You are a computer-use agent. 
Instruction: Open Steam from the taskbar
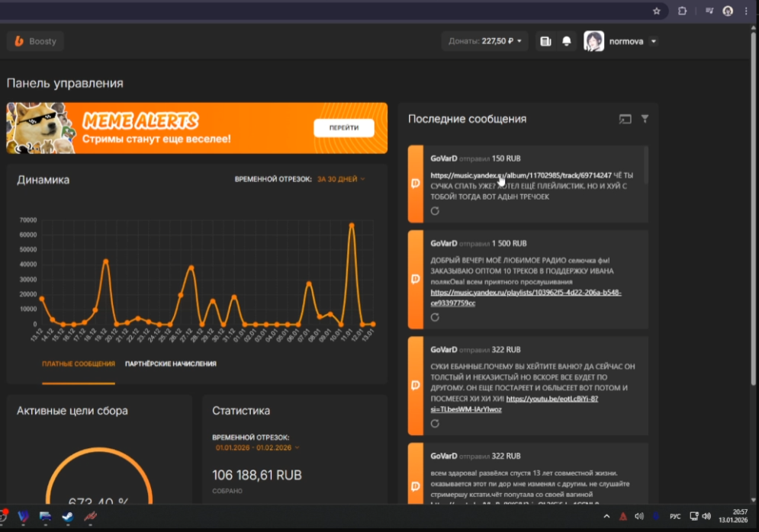tap(68, 517)
